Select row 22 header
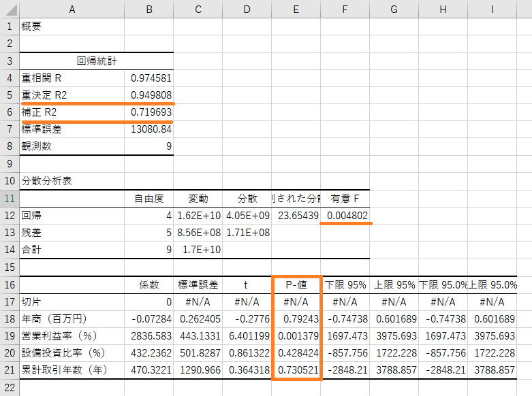 10,387
